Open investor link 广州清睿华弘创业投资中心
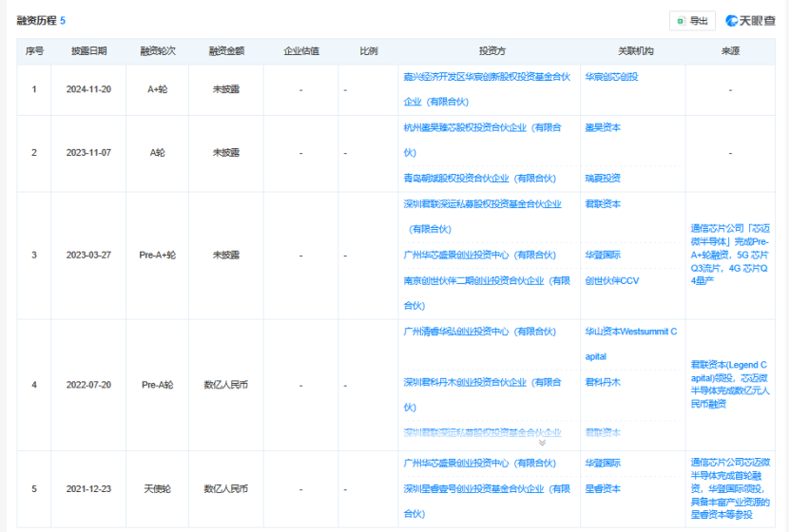790x532 pixels. click(480, 332)
